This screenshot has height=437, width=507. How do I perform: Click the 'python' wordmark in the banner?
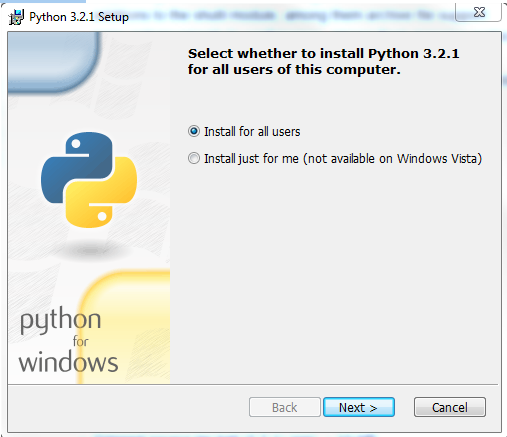pyautogui.click(x=60, y=320)
